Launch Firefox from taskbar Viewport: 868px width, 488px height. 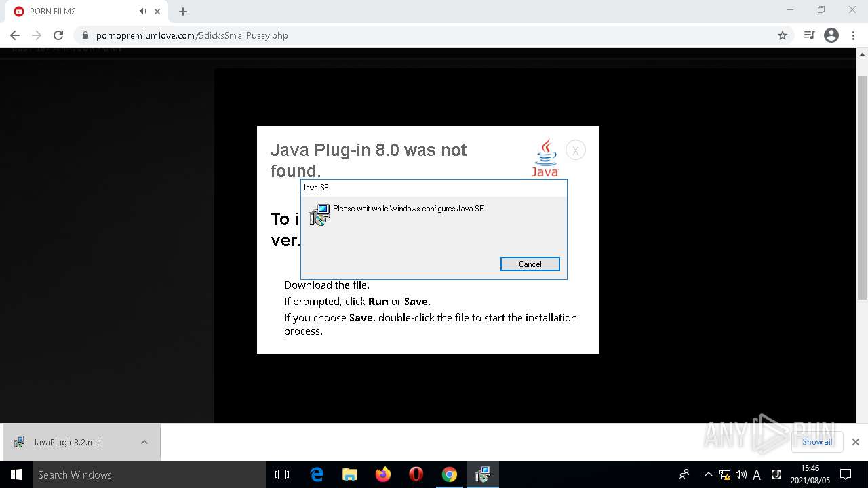[x=383, y=474]
